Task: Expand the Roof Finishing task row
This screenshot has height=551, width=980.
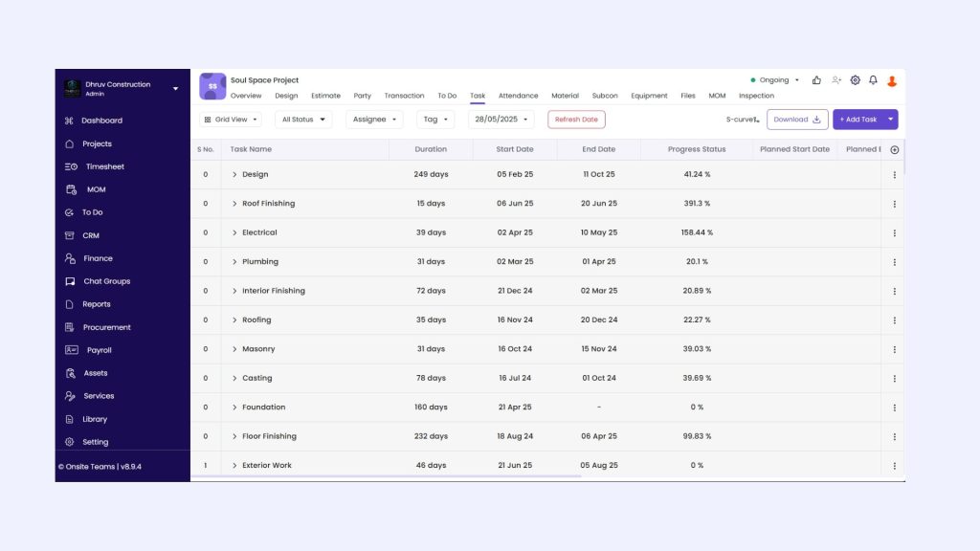Action: pyautogui.click(x=234, y=204)
